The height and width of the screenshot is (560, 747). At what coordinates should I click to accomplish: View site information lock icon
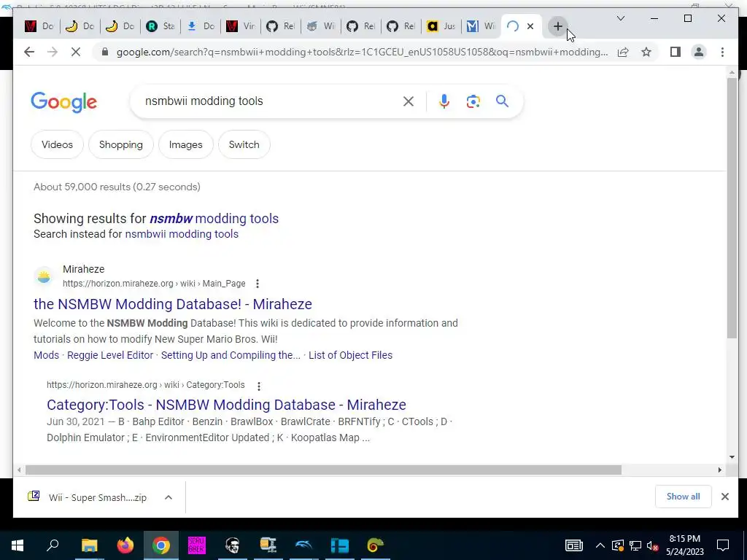[x=105, y=52]
